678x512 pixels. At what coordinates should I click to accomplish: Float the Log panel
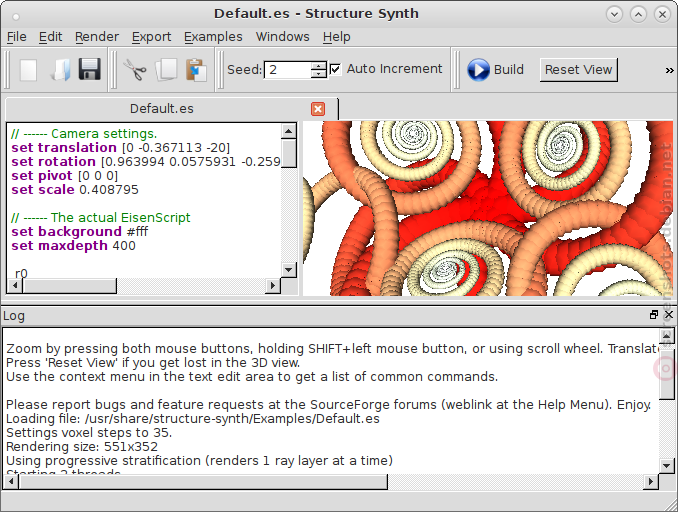point(654,315)
